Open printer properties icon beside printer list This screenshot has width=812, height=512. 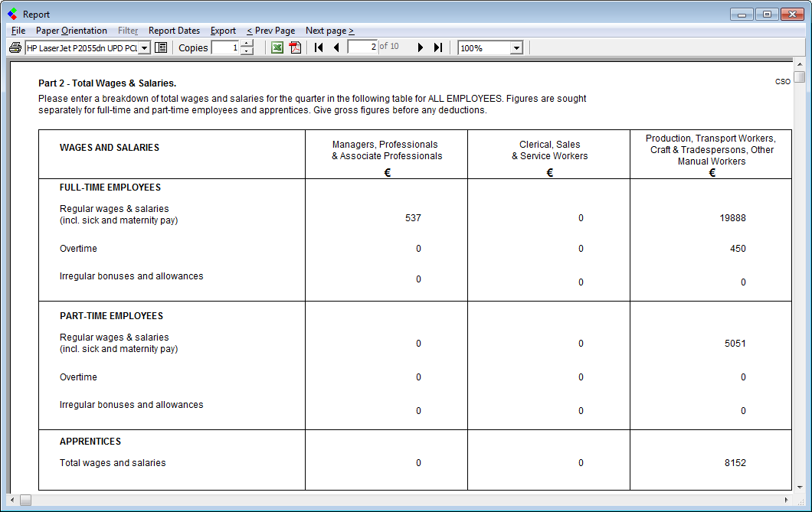(161, 47)
